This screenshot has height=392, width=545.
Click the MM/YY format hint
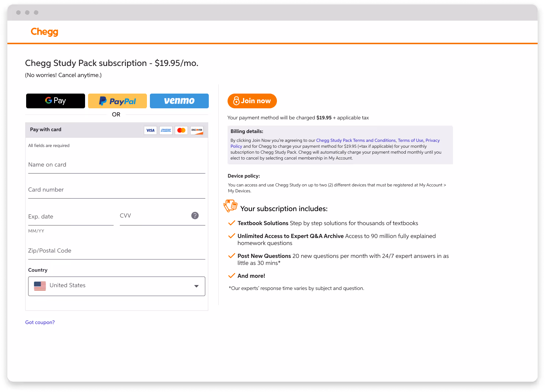pos(36,231)
